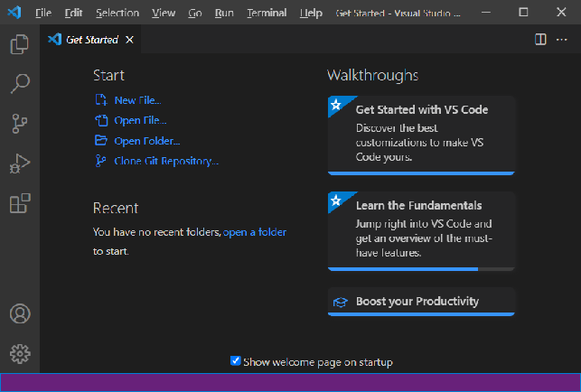Click the Open Folder... link
Viewport: 581px width, 392px height.
tap(147, 141)
